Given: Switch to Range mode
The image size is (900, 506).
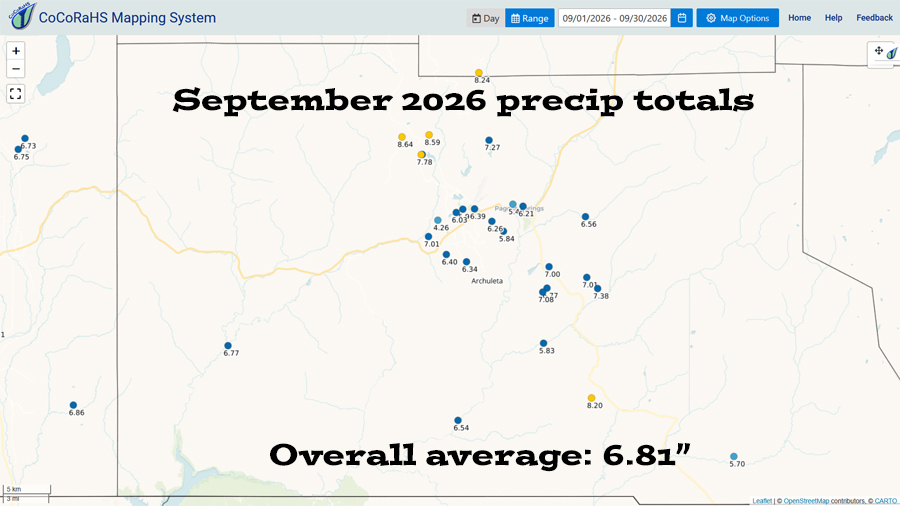Looking at the screenshot, I should coord(529,18).
